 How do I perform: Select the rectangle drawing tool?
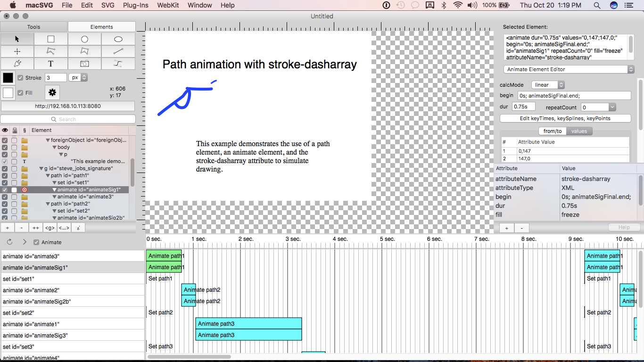pos(51,39)
